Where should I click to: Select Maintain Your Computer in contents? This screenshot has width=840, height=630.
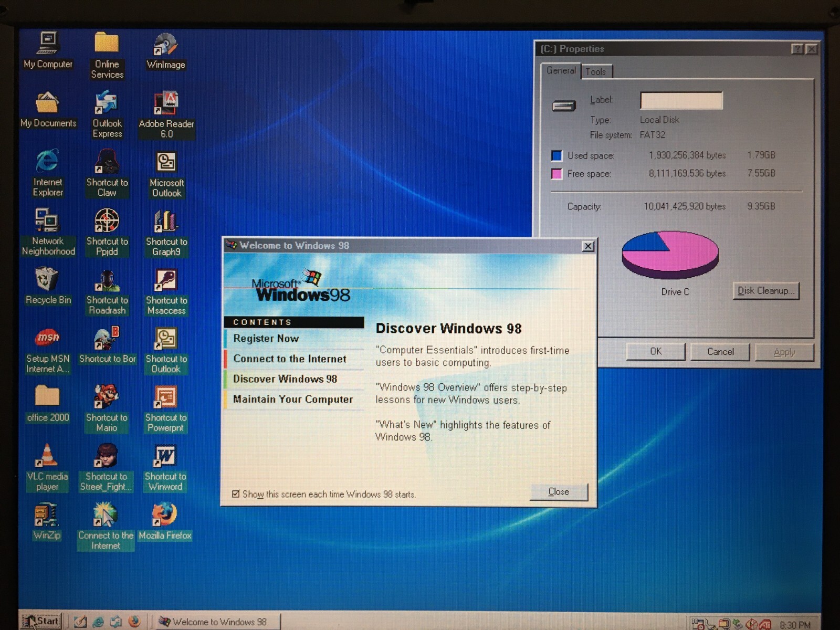pos(294,400)
